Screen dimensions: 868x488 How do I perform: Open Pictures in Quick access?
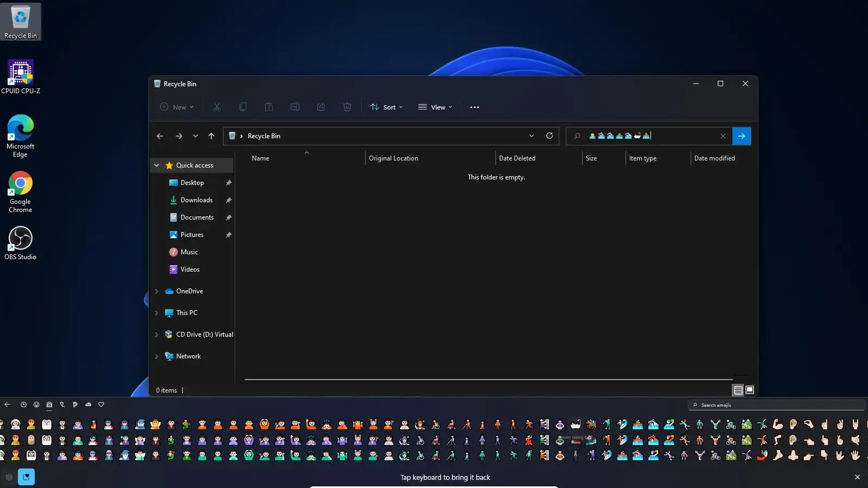coord(192,235)
